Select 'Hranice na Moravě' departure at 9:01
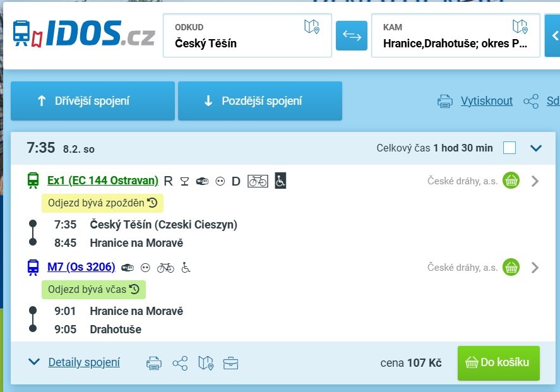Image resolution: width=560 pixels, height=392 pixels. 136,311
